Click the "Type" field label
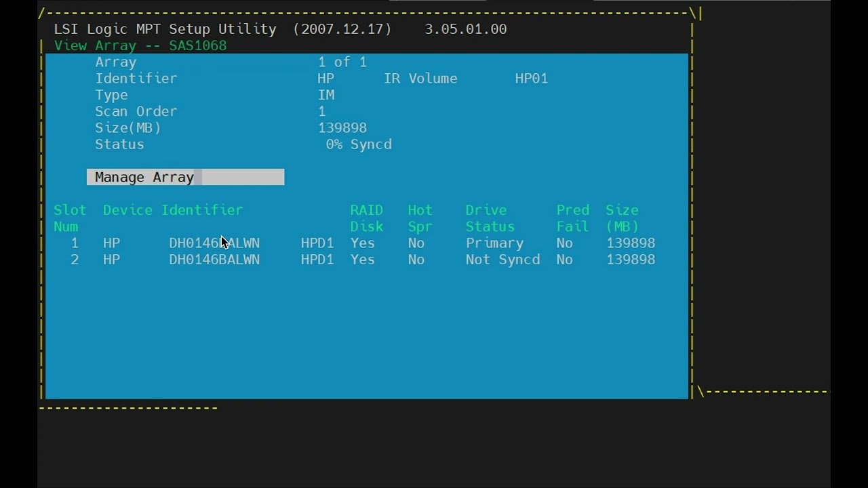 tap(111, 95)
